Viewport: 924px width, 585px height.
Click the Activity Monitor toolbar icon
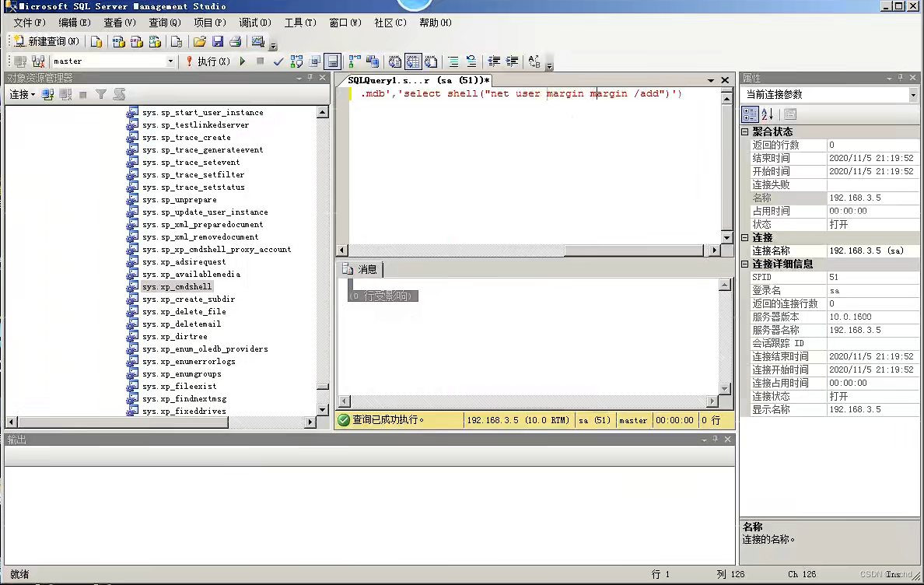tap(257, 41)
